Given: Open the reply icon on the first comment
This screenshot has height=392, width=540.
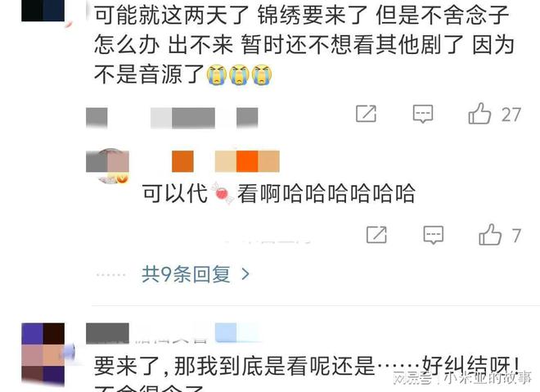Looking at the screenshot, I should (423, 114).
